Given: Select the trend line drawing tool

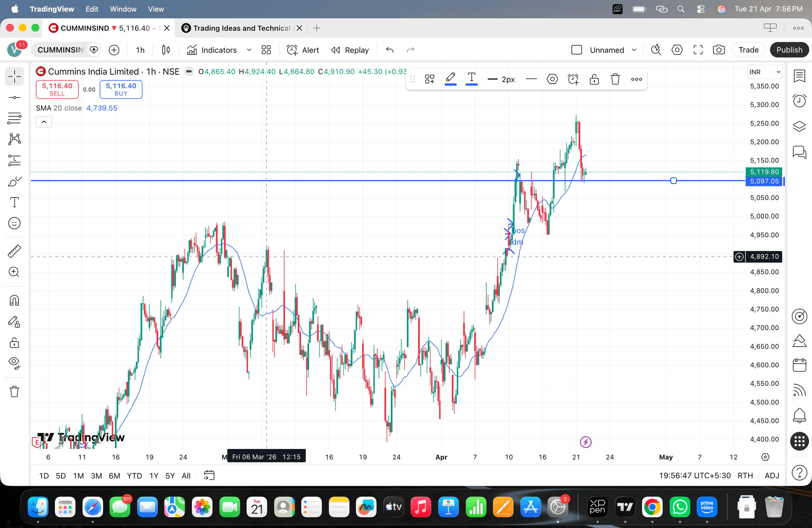Looking at the screenshot, I should point(14,98).
